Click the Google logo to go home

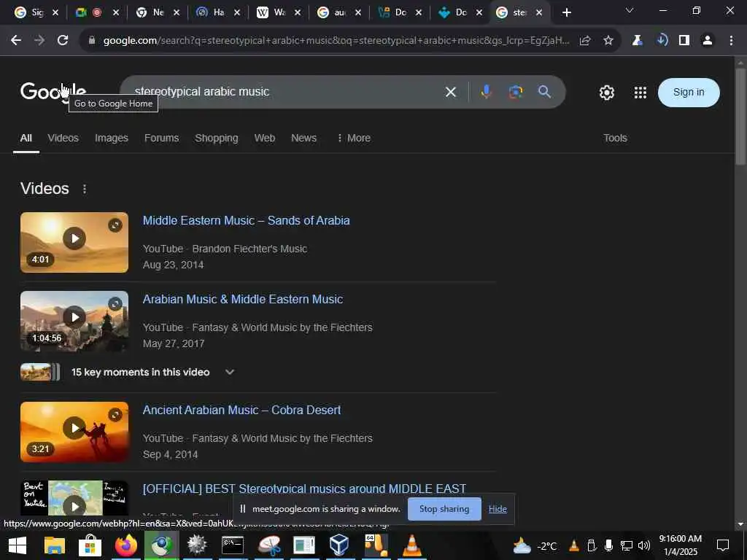click(53, 91)
